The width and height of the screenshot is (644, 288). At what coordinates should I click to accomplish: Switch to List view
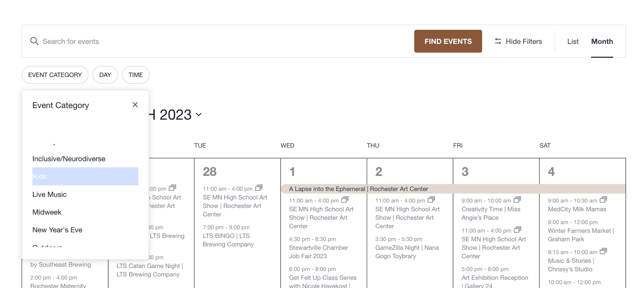click(573, 41)
